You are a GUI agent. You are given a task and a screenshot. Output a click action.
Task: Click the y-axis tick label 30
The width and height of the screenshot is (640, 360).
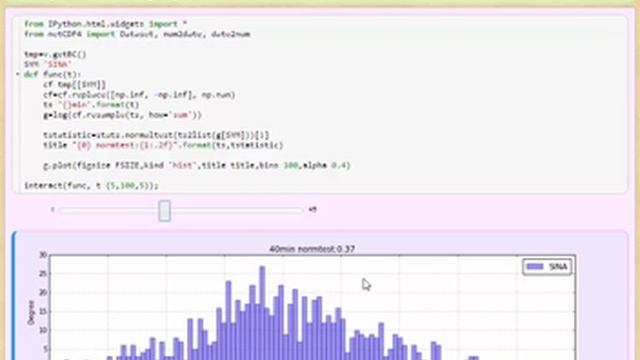pos(43,255)
